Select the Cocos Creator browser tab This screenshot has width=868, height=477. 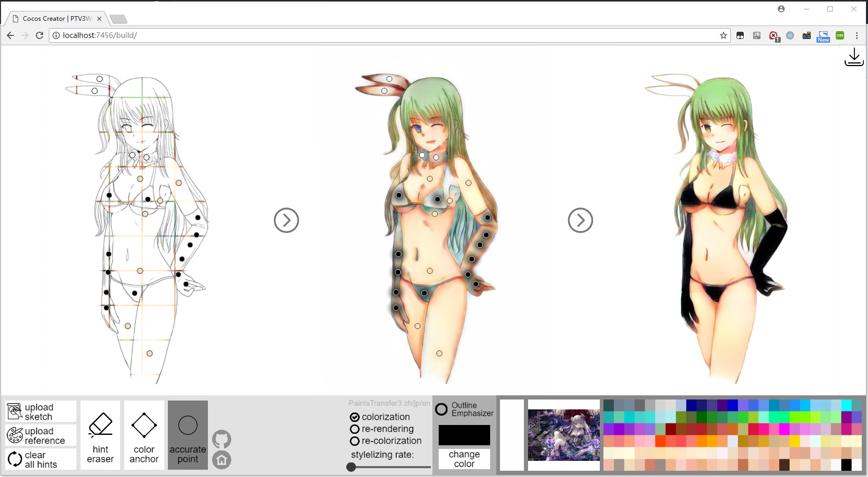click(x=57, y=18)
